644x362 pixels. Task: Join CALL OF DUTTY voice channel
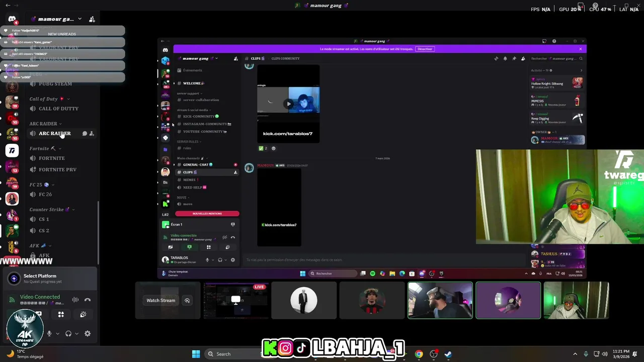58,109
